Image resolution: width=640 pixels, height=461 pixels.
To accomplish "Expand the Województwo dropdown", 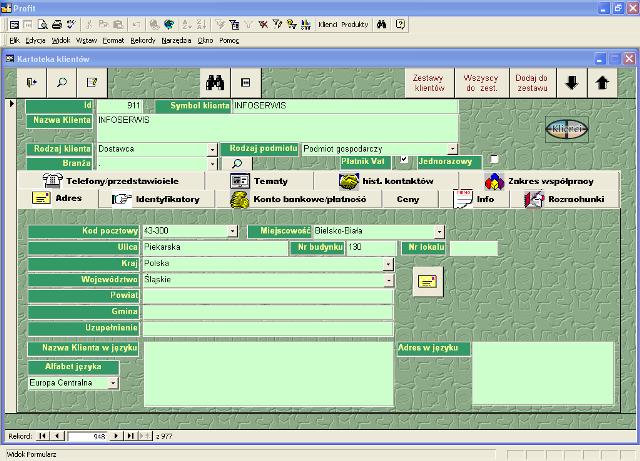I will tap(389, 280).
